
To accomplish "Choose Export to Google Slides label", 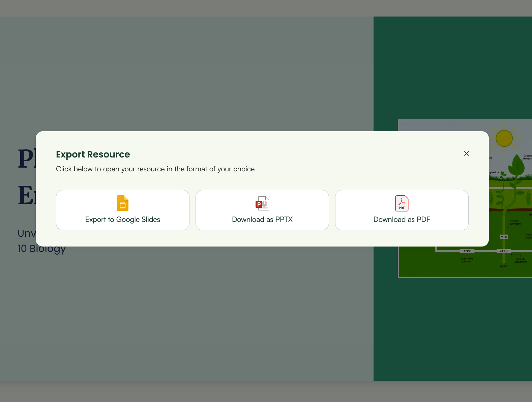I will [x=123, y=220].
